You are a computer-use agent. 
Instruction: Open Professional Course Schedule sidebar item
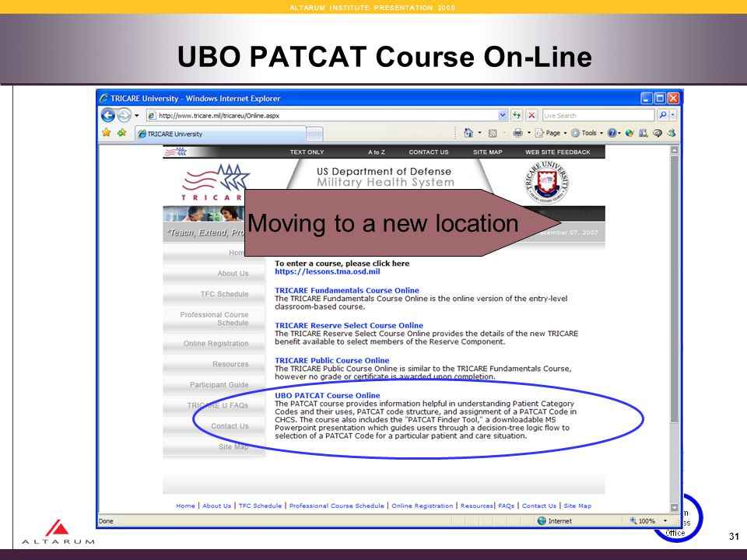(215, 319)
